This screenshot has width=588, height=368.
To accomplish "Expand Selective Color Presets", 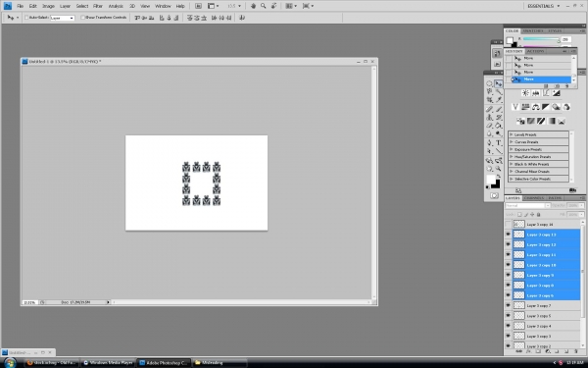I will click(511, 179).
